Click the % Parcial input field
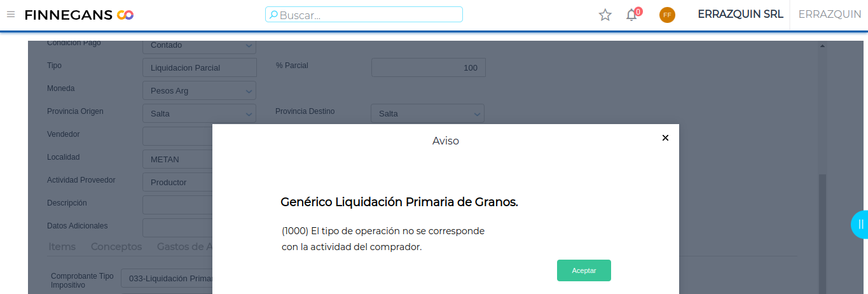 pos(428,68)
